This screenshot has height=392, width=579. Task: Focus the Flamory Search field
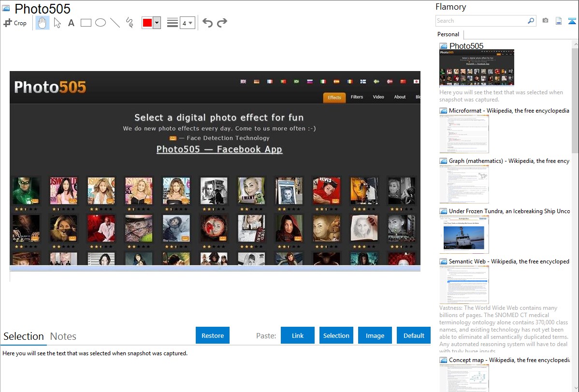(481, 21)
